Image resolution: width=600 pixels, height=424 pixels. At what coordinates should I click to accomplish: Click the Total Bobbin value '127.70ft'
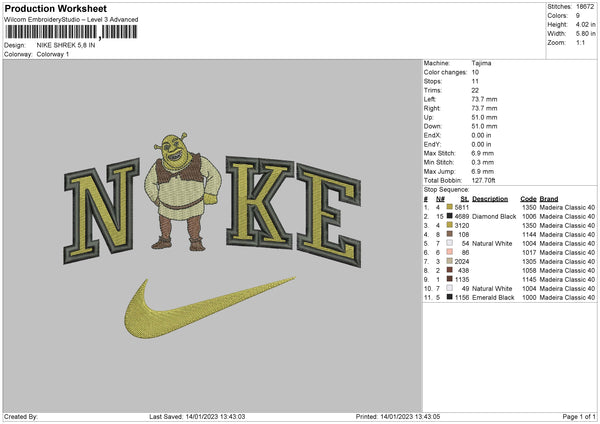pos(483,180)
